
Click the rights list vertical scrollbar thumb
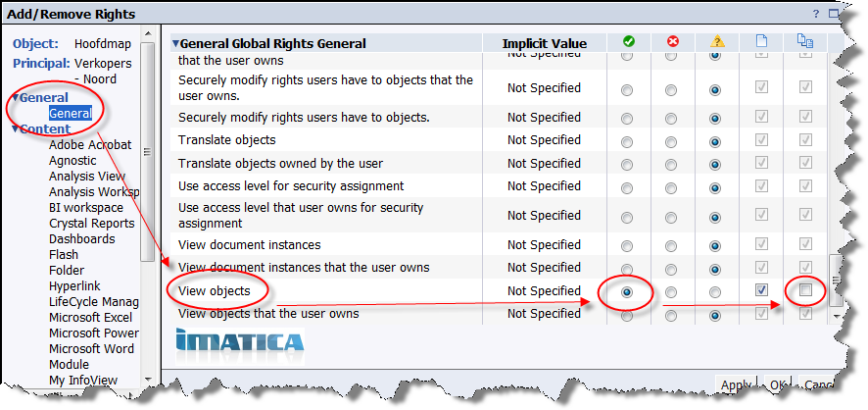[836, 281]
